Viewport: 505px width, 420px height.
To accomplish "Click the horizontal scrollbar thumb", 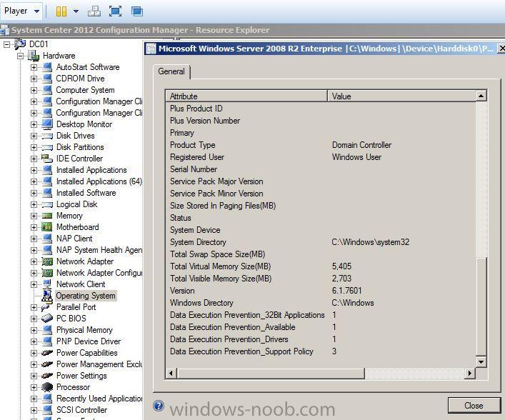I will pyautogui.click(x=271, y=374).
